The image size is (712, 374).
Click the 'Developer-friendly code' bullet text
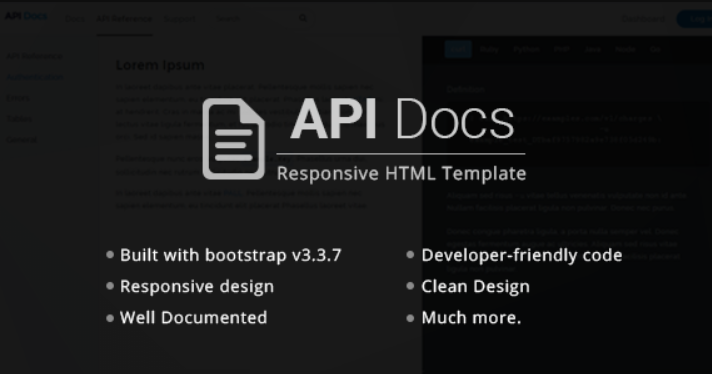[x=522, y=255]
